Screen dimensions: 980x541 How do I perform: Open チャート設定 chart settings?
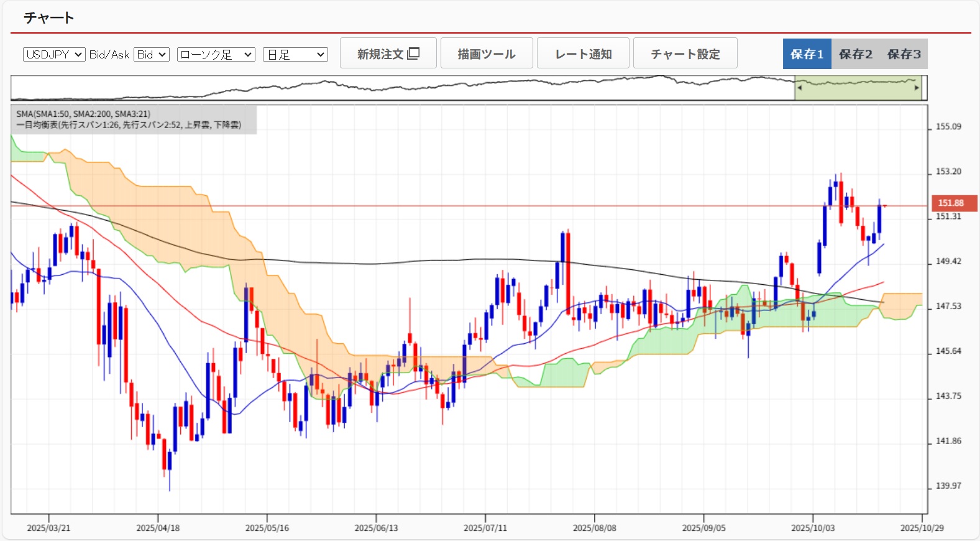click(685, 53)
